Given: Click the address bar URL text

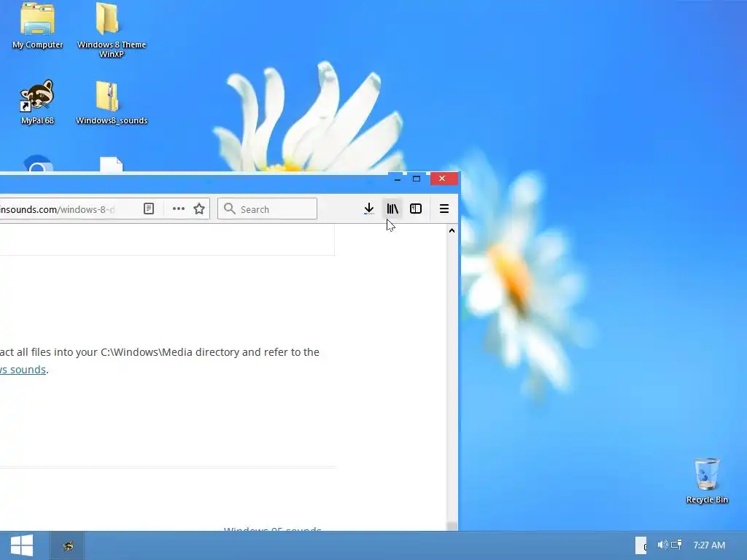Looking at the screenshot, I should [x=57, y=209].
